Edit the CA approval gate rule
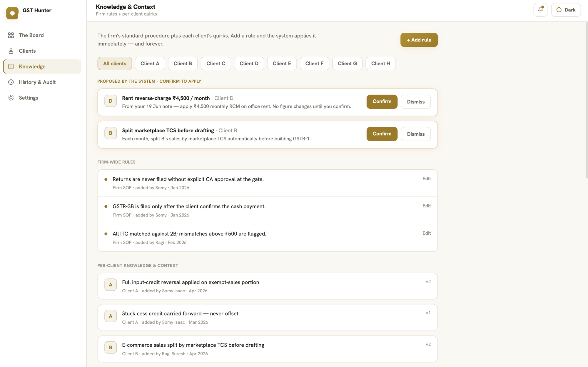 coord(427,179)
